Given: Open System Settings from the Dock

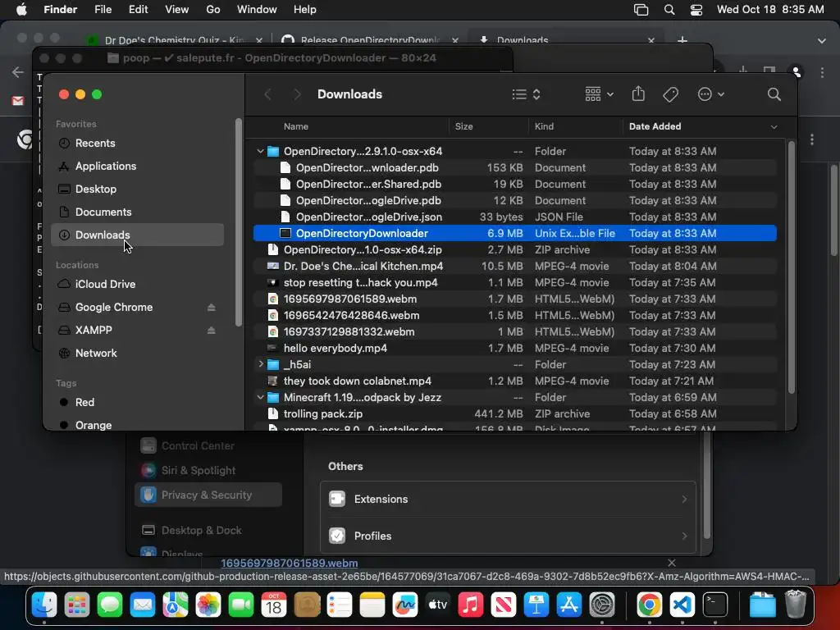Looking at the screenshot, I should coord(602,605).
